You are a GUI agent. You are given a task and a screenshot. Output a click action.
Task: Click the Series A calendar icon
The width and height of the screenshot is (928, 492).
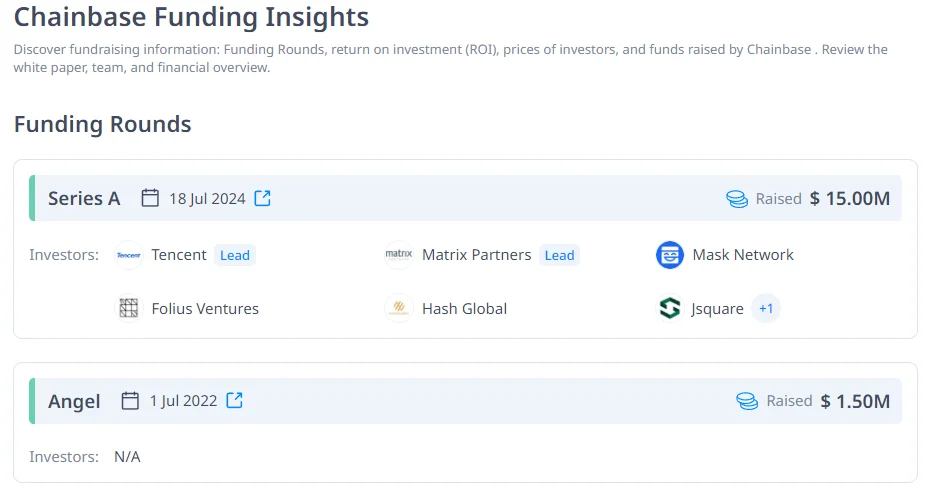[150, 198]
